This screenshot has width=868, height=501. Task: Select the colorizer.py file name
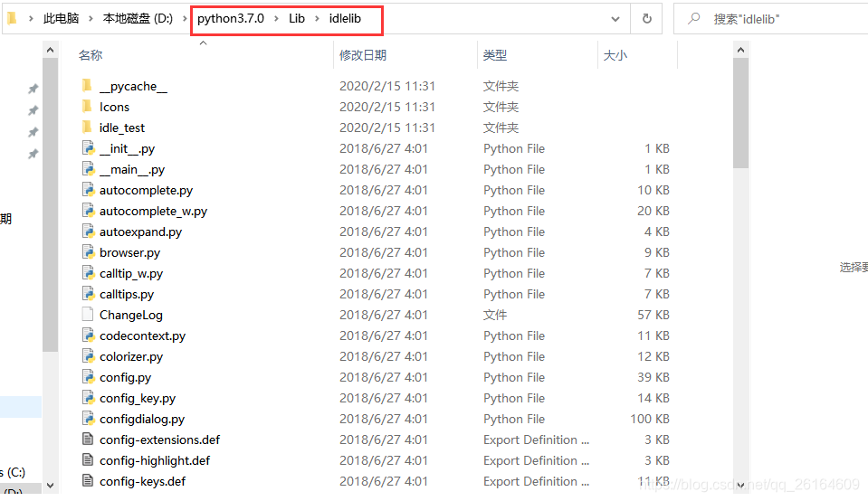coord(131,356)
